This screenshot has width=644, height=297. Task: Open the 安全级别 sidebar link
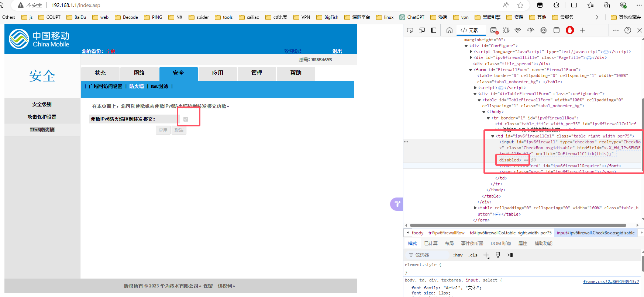pyautogui.click(x=42, y=104)
